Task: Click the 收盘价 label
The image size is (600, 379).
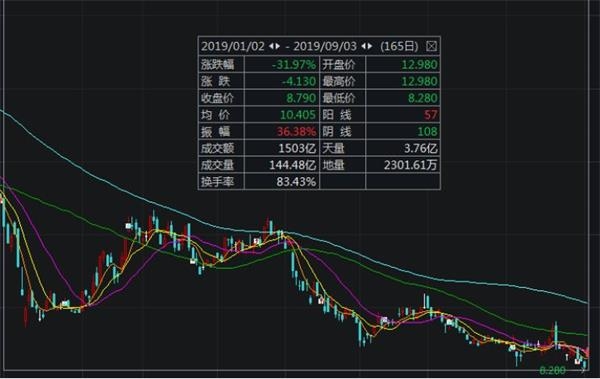Action: click(217, 98)
